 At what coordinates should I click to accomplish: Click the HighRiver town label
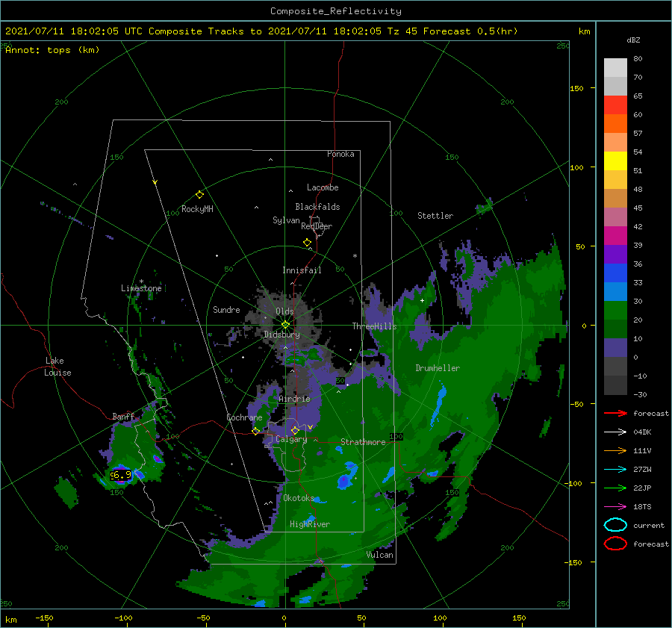310,524
